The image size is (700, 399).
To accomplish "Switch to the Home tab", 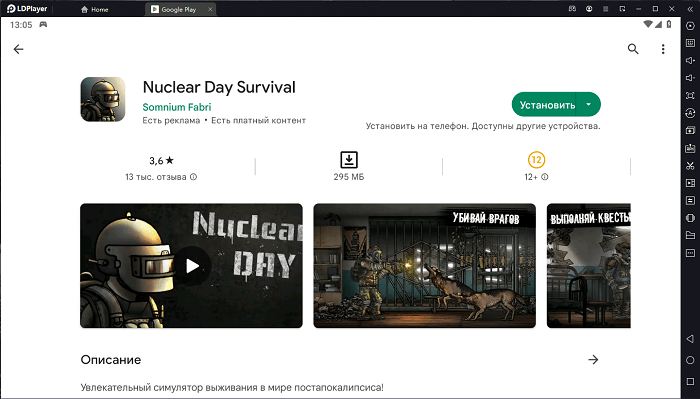I will [x=95, y=9].
